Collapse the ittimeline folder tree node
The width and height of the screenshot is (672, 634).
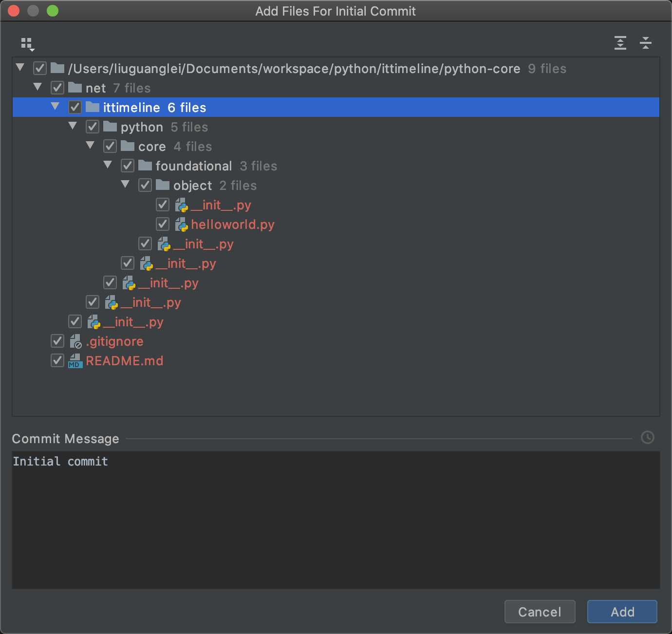click(55, 106)
